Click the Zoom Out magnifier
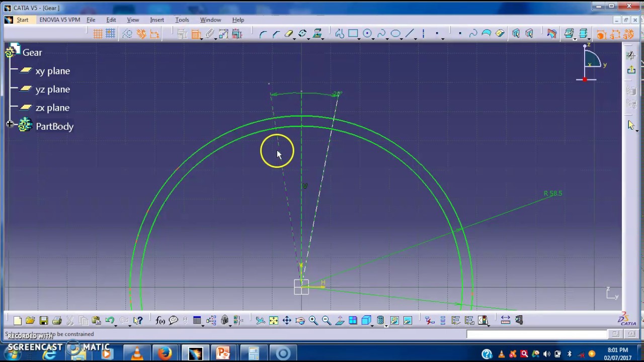The height and width of the screenshot is (362, 644). pos(326,320)
